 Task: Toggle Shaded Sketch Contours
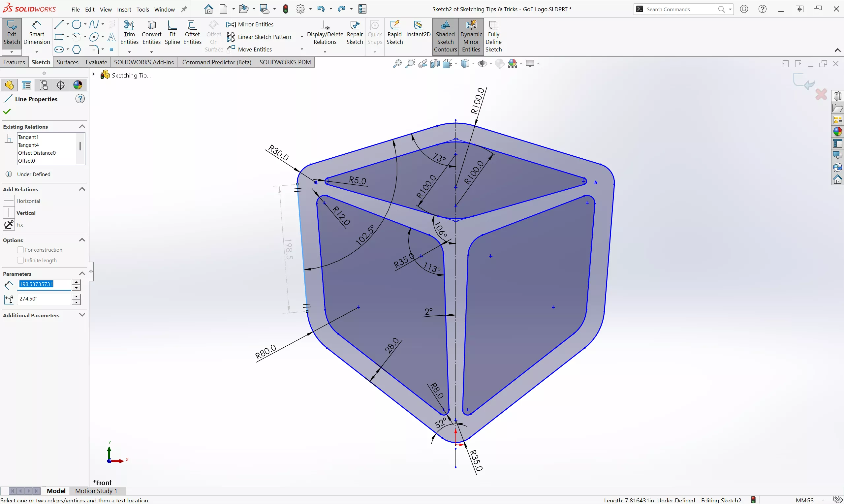[445, 37]
